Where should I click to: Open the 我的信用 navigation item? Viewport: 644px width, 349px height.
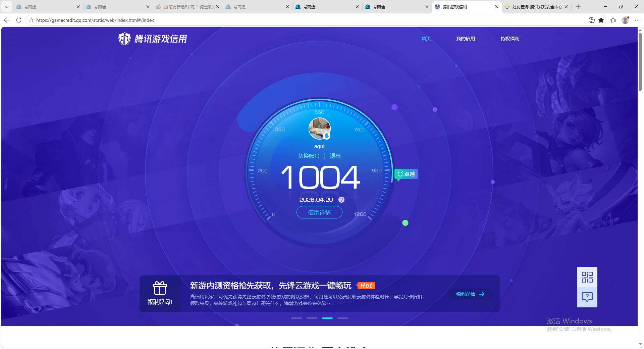click(x=466, y=39)
